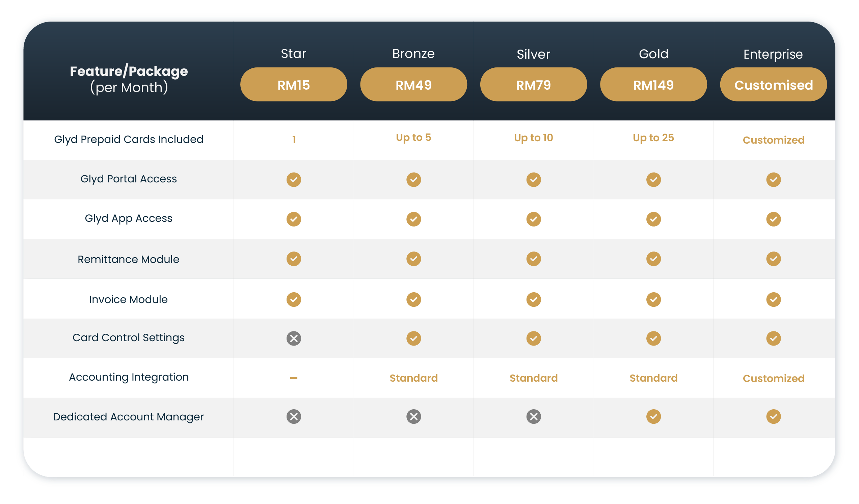
Task: Click Star's dash for Accounting Integration
Action: [x=294, y=378]
